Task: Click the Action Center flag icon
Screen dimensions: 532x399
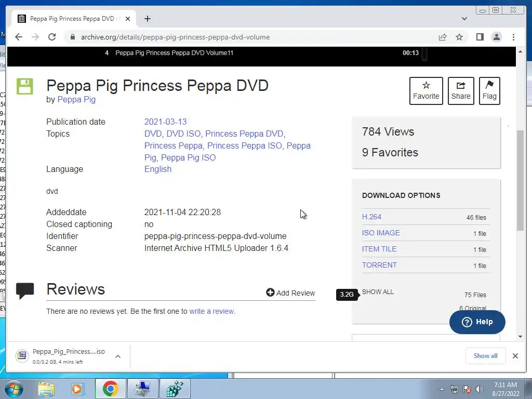Action: (x=467, y=389)
